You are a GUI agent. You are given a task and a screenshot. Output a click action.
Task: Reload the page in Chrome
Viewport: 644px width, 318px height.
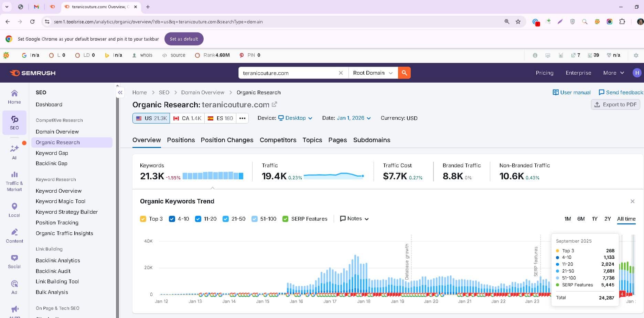click(x=32, y=22)
